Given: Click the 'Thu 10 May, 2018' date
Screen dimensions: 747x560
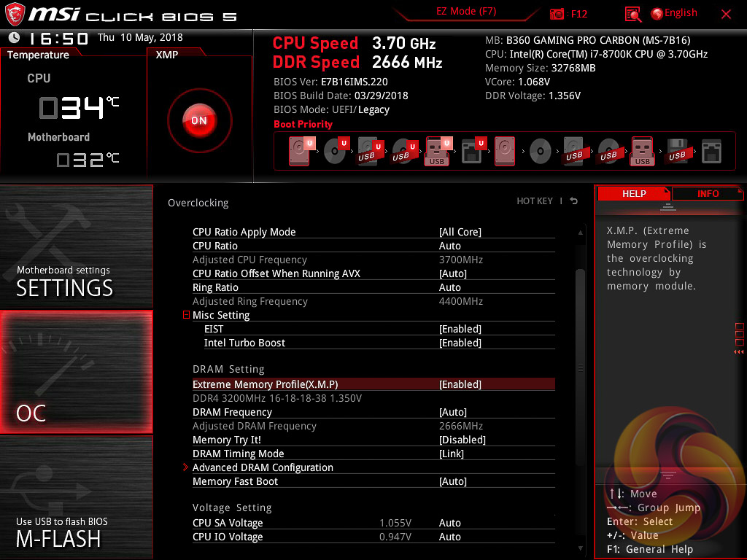Looking at the screenshot, I should pyautogui.click(x=140, y=37).
